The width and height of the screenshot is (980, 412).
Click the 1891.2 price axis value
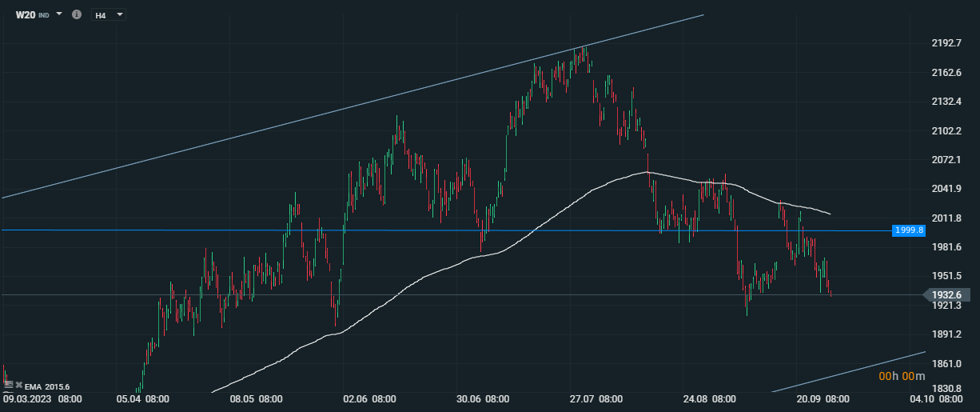click(x=946, y=334)
